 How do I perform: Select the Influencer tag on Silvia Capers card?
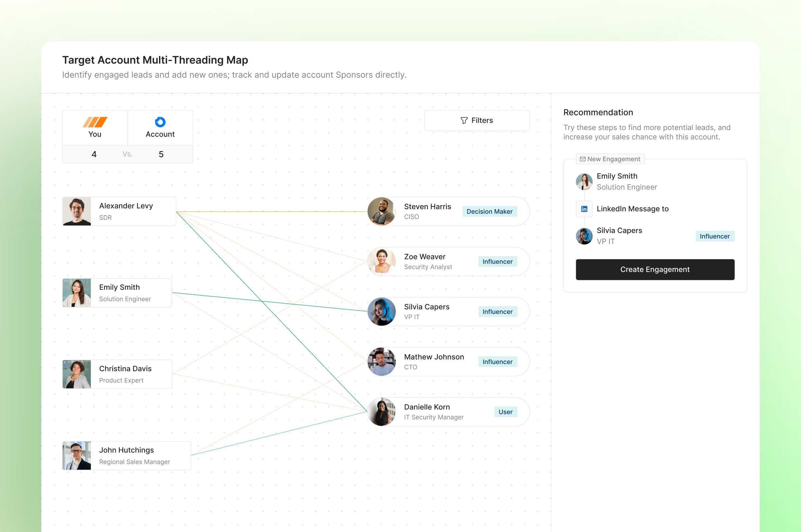click(498, 312)
